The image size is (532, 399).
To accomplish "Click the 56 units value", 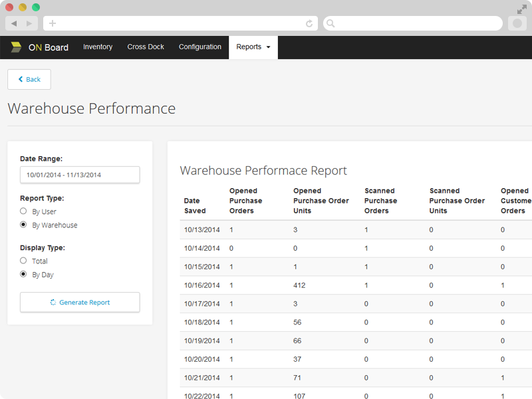I will click(x=297, y=323).
